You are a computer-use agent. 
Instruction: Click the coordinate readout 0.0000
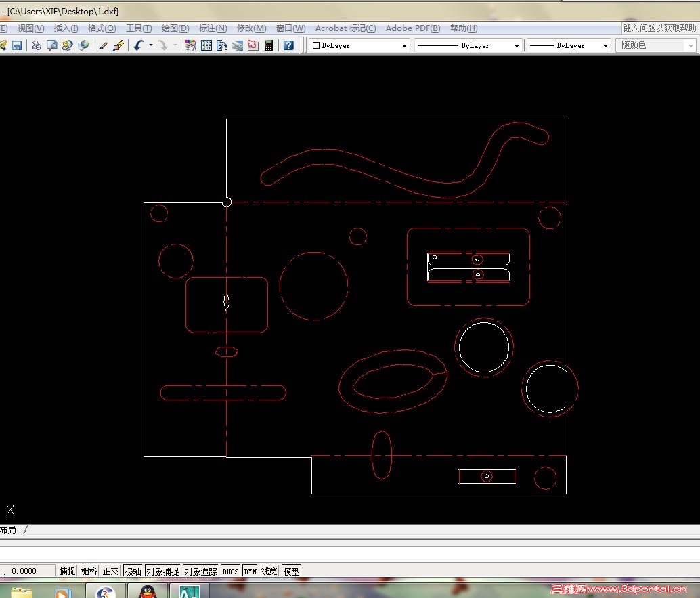click(24, 571)
